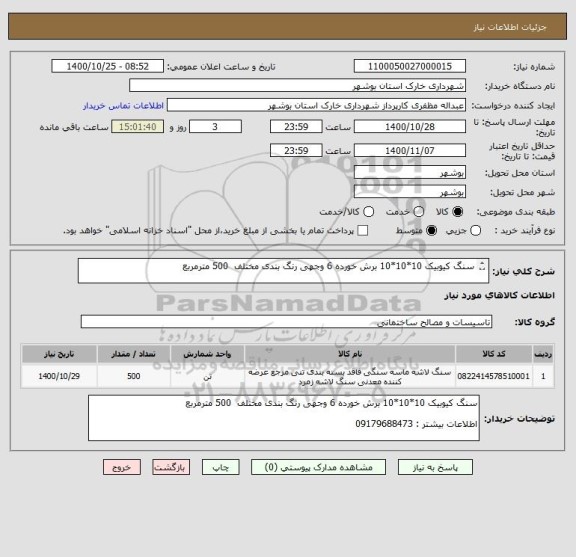Select the متوسط purchase type radio
Image resolution: width=576 pixels, height=557 pixels.
431,231
